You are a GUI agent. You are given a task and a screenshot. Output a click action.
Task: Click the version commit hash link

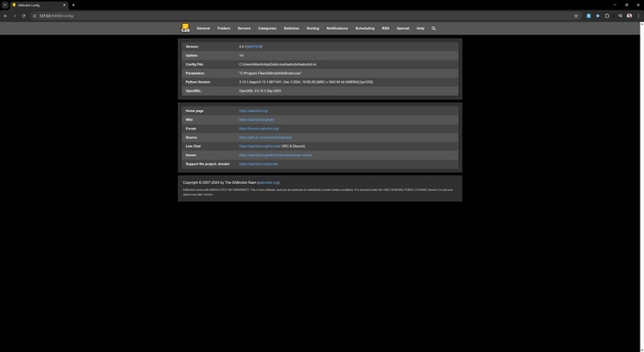click(x=255, y=47)
